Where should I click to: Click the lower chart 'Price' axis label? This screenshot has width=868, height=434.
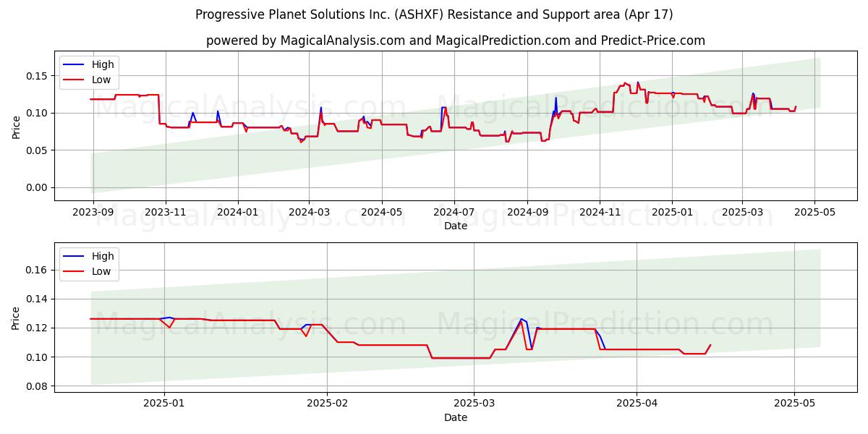coord(17,318)
